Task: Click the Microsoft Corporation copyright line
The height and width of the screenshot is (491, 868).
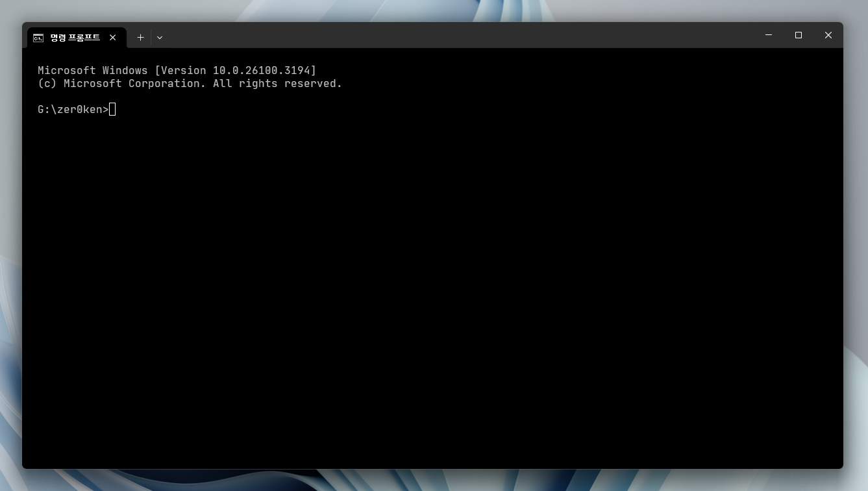Action: [190, 84]
